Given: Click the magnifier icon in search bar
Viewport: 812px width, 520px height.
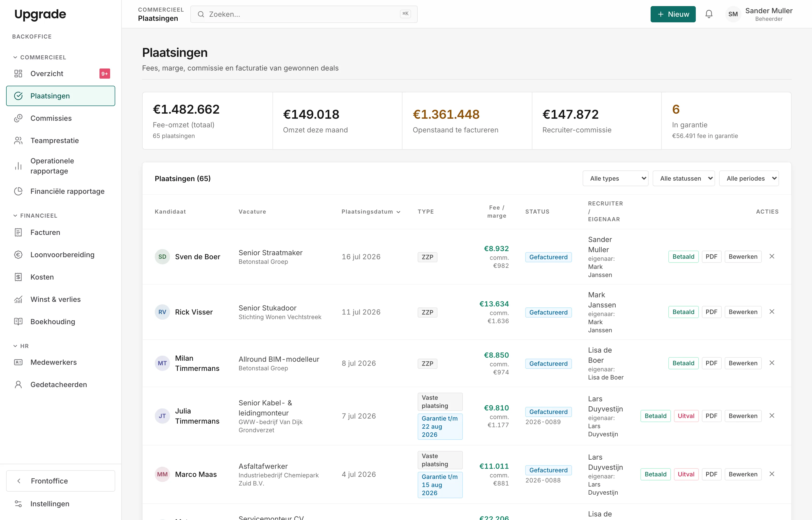Looking at the screenshot, I should click(201, 14).
